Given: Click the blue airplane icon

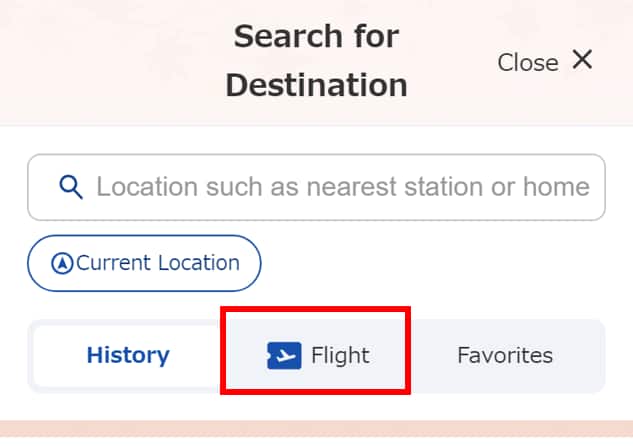Looking at the screenshot, I should point(284,355).
